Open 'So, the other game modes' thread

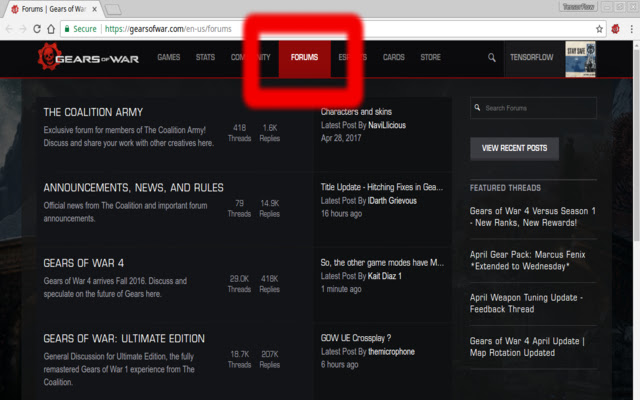(382, 263)
